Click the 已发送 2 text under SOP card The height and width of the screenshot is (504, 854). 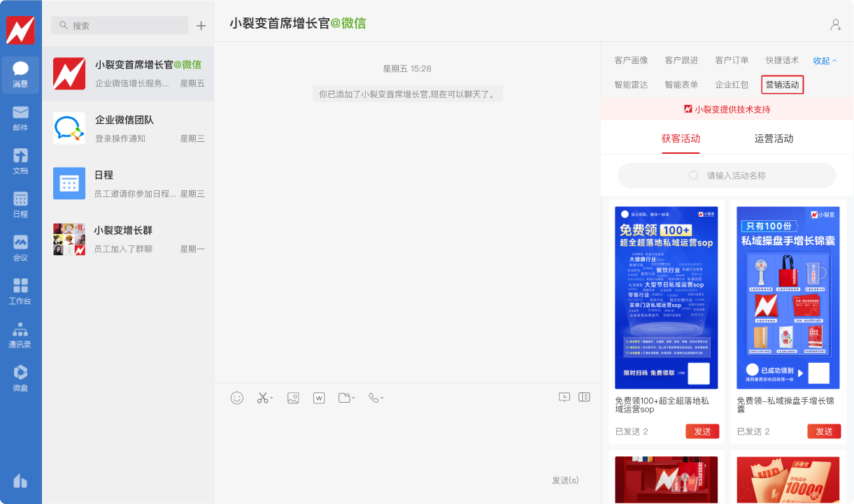click(x=632, y=431)
